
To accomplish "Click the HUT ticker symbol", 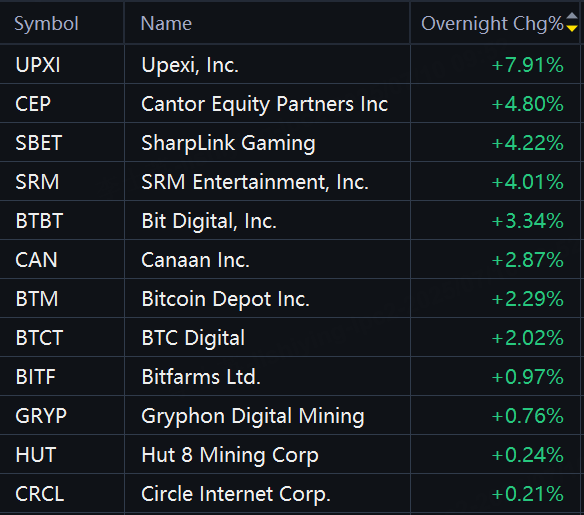I will tap(36, 455).
